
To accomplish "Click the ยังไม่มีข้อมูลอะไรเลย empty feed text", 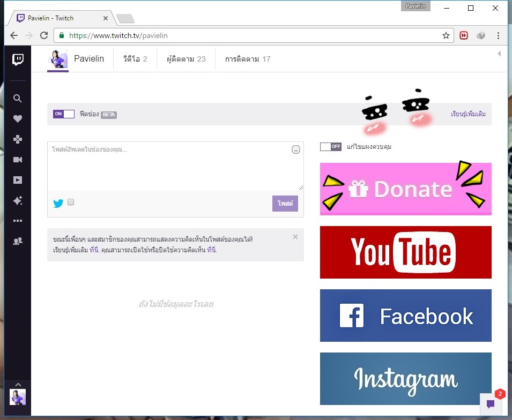I will click(x=176, y=304).
